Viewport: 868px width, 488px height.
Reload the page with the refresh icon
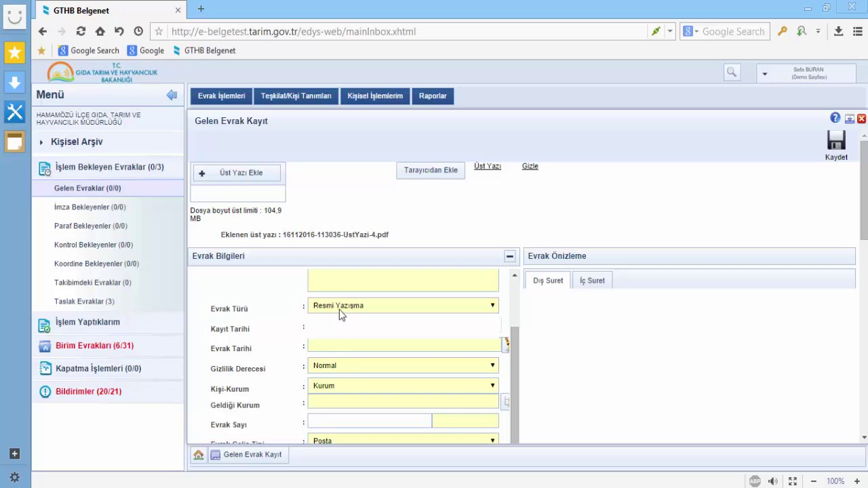click(x=81, y=31)
